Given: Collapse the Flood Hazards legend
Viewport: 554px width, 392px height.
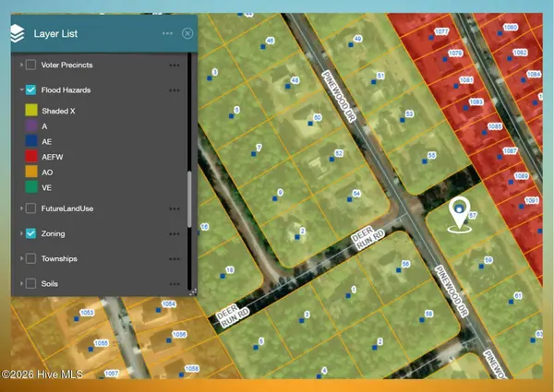Looking at the screenshot, I should 20,90.
